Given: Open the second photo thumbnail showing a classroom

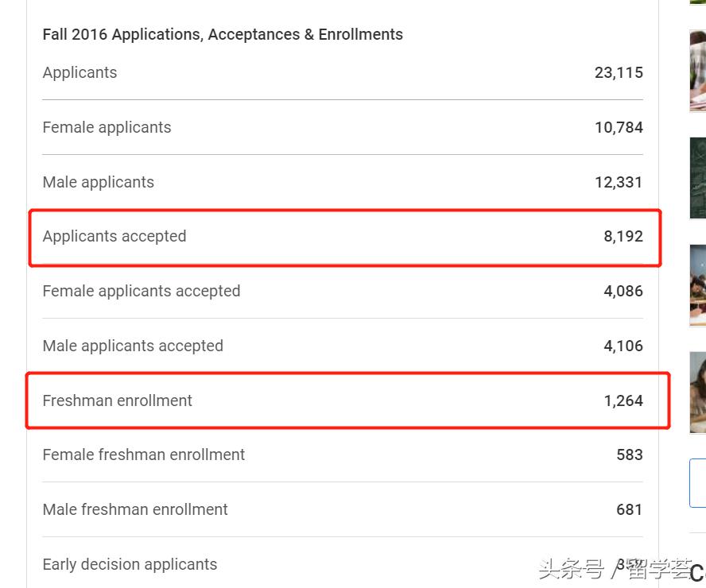Looking at the screenshot, I should (x=698, y=177).
